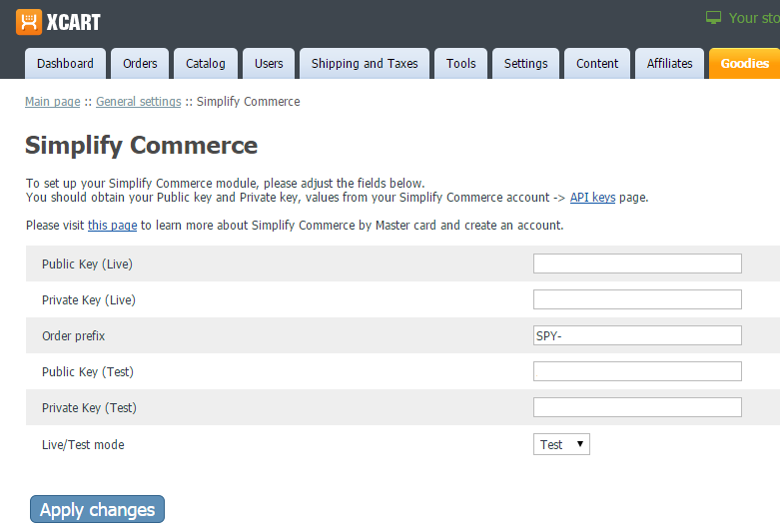Viewport: 780px width, 532px height.
Task: Switch to the Content tab
Action: tap(597, 63)
